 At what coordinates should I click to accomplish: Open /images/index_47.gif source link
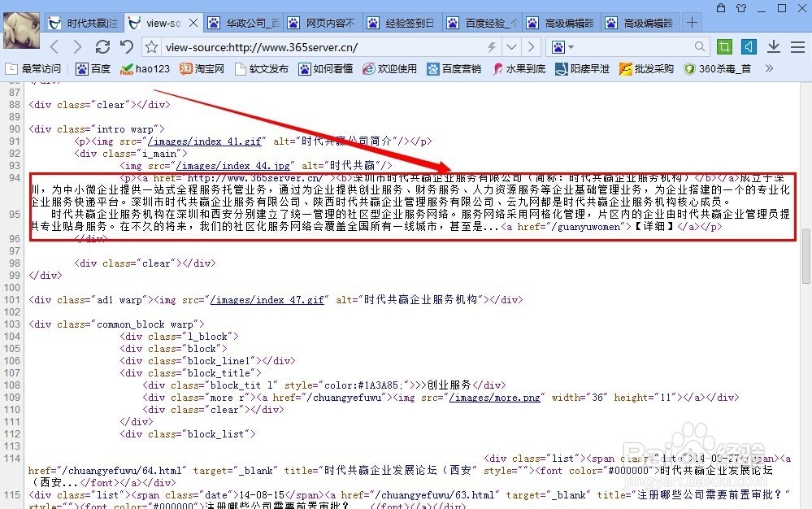pyautogui.click(x=267, y=300)
